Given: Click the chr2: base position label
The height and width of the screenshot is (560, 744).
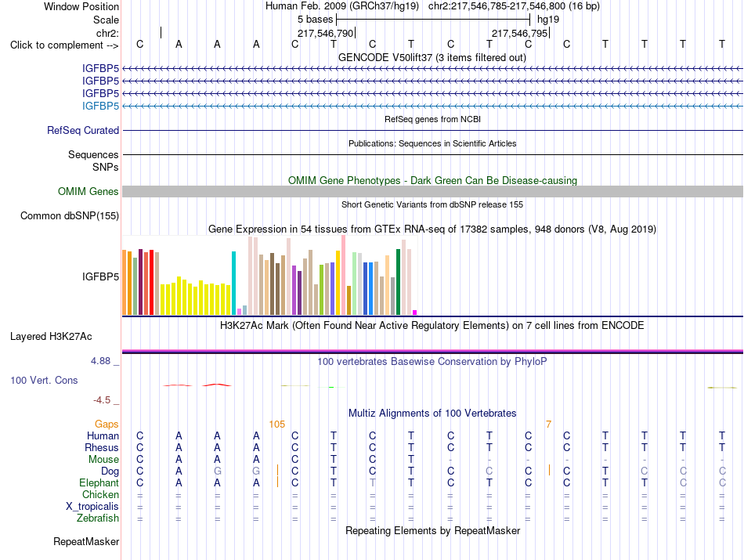Looking at the screenshot, I should (108, 33).
